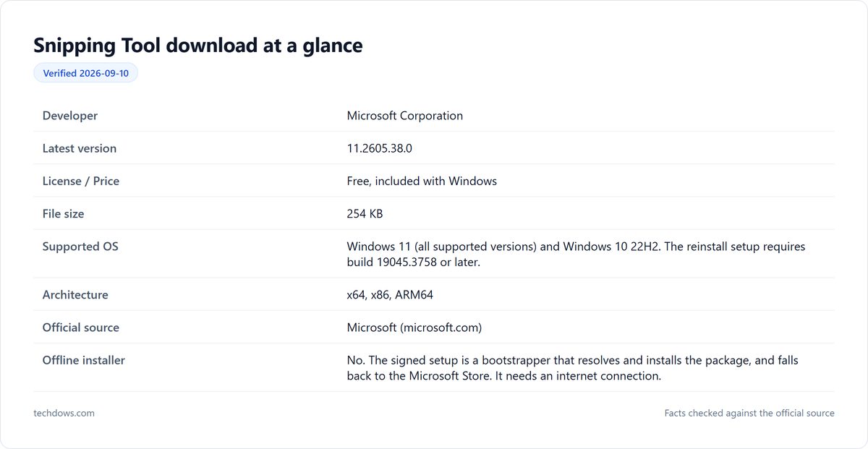Click the 'Snipping Tool download at a glance' heading
This screenshot has width=868, height=449.
(198, 46)
